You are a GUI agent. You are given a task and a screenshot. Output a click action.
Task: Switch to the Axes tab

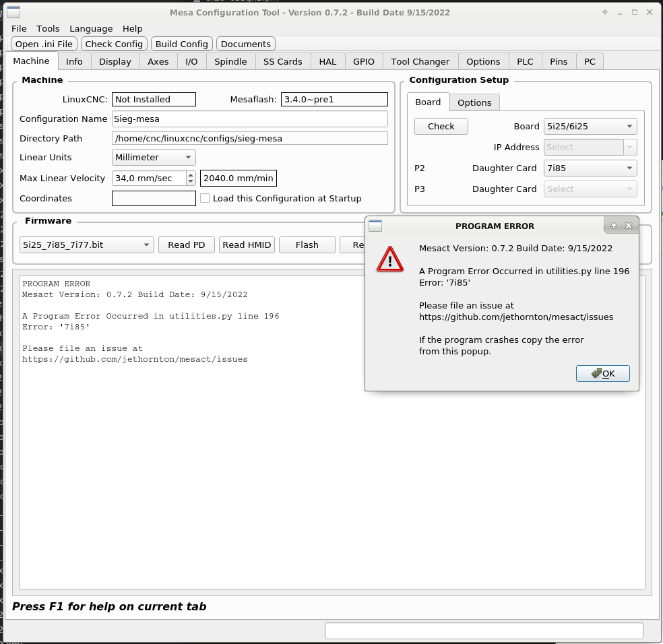click(158, 62)
